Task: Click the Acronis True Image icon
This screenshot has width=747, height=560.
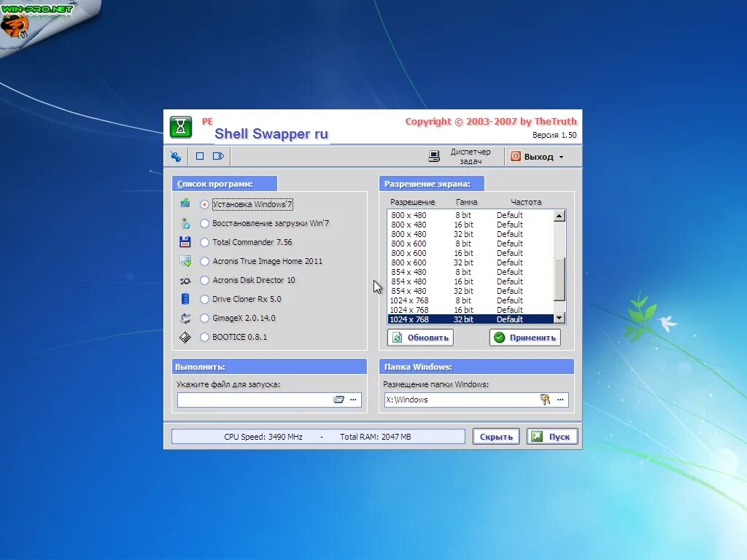Action: 185,261
